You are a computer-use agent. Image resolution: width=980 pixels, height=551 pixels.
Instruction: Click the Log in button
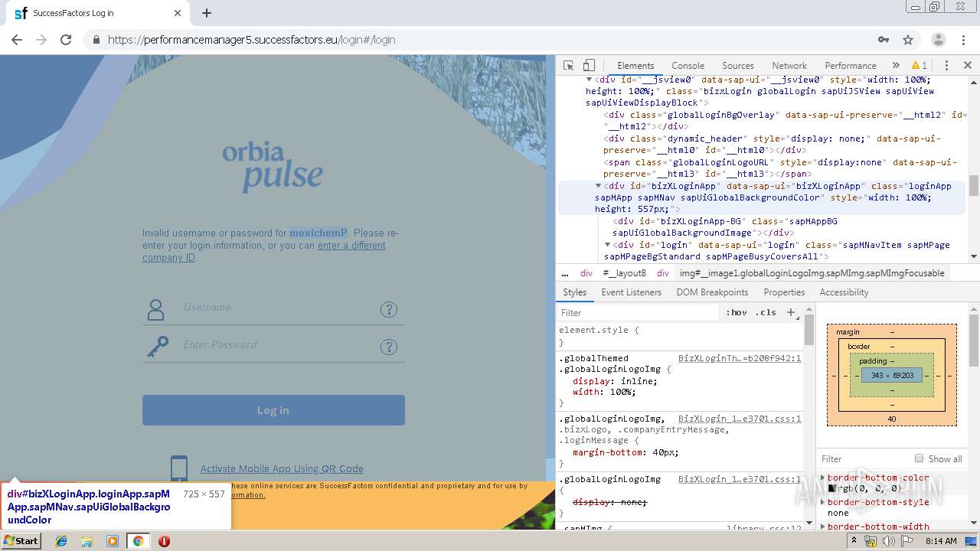click(x=273, y=410)
